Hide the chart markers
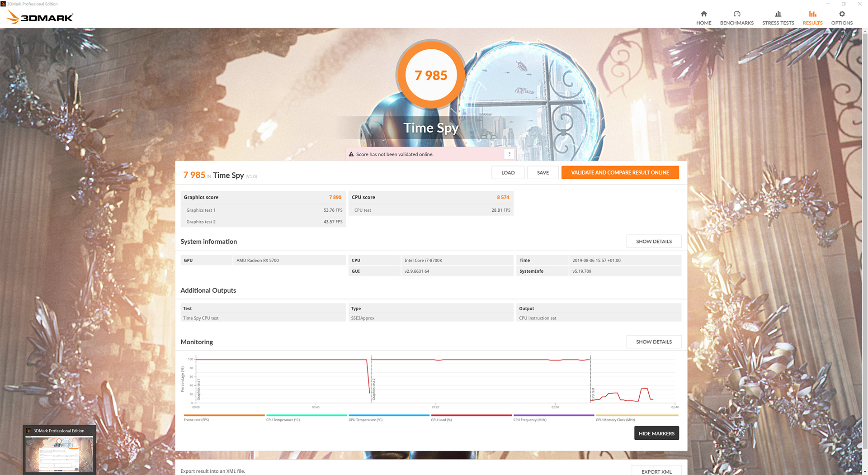868x475 pixels. [x=656, y=433]
